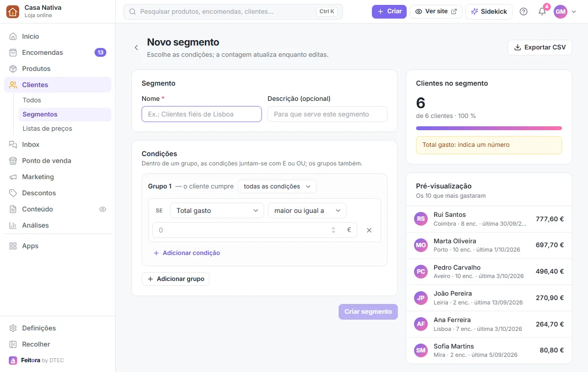Open Ver site link
588x372 pixels.
coord(436,11)
